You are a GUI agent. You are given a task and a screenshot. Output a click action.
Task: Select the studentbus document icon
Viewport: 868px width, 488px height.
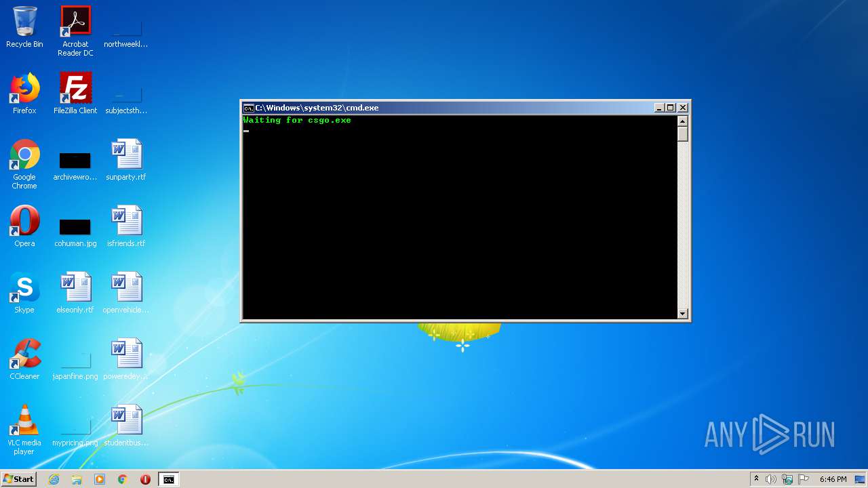(x=126, y=426)
